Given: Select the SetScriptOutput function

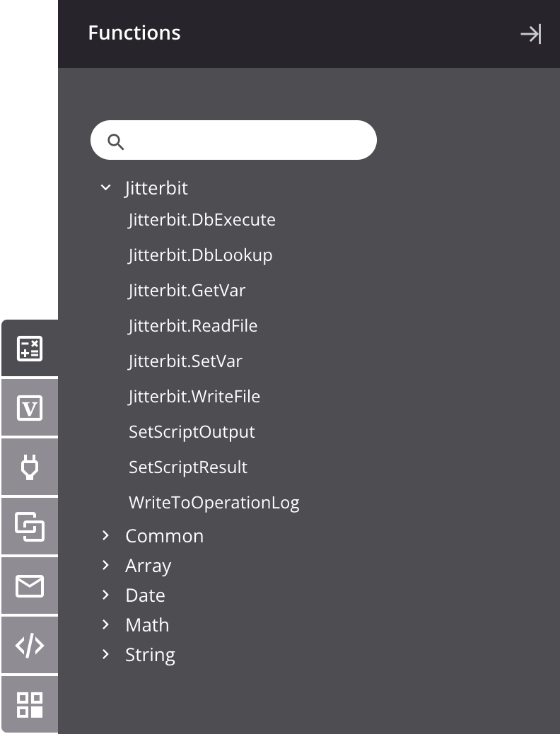Looking at the screenshot, I should 192,431.
